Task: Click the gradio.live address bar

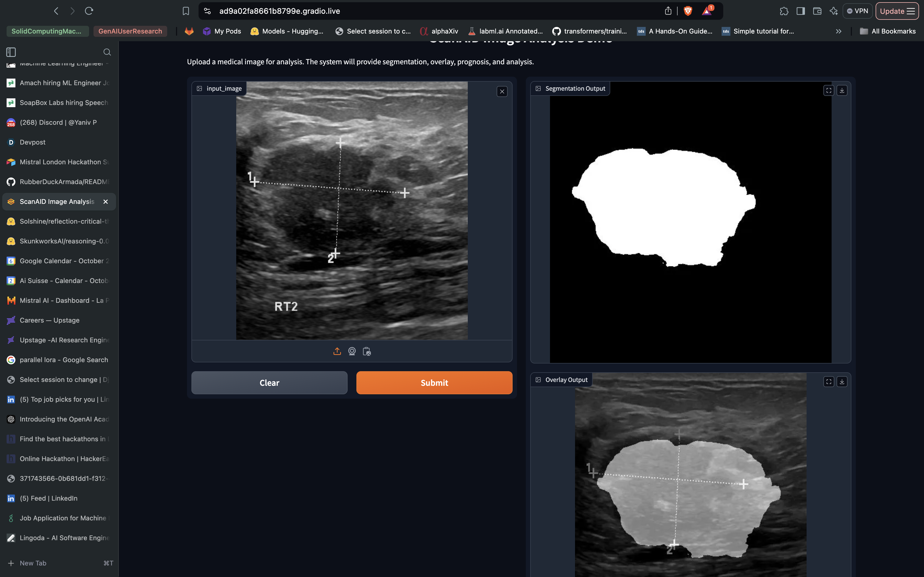Action: point(420,11)
